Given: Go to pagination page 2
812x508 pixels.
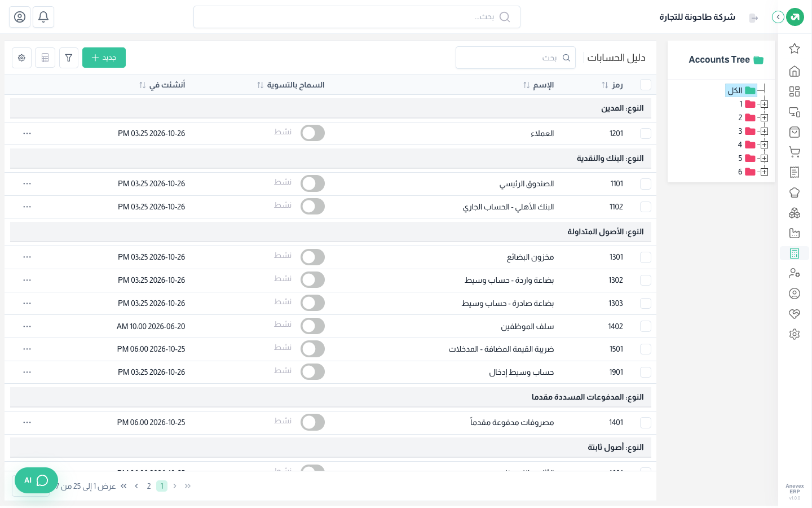Looking at the screenshot, I should click(x=149, y=486).
